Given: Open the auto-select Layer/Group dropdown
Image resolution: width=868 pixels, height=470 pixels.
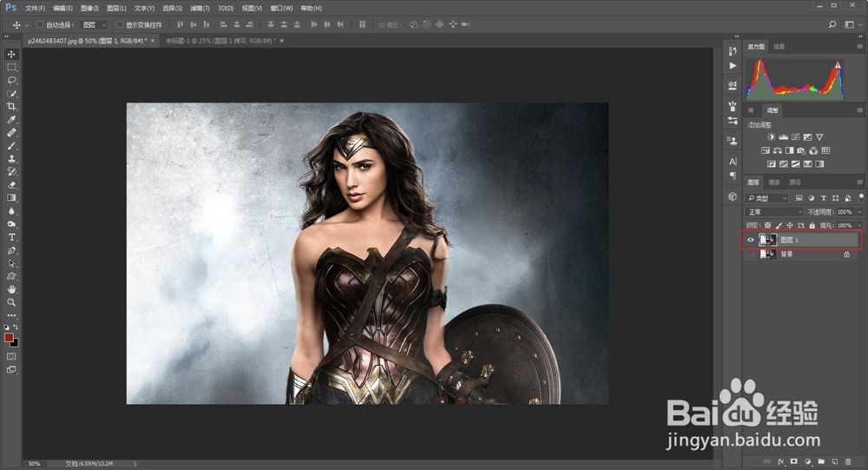Looking at the screenshot, I should coord(94,24).
